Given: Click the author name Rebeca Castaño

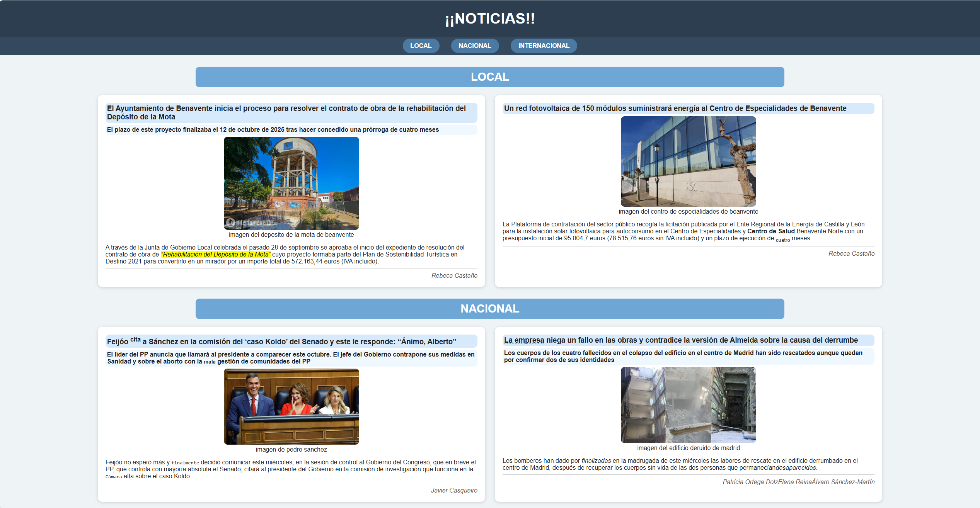Looking at the screenshot, I should pos(455,276).
